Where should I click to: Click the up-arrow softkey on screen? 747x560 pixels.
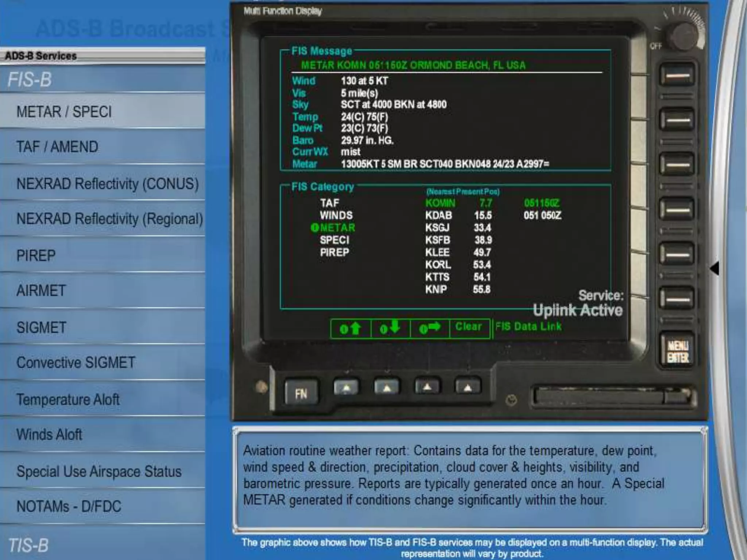click(350, 328)
